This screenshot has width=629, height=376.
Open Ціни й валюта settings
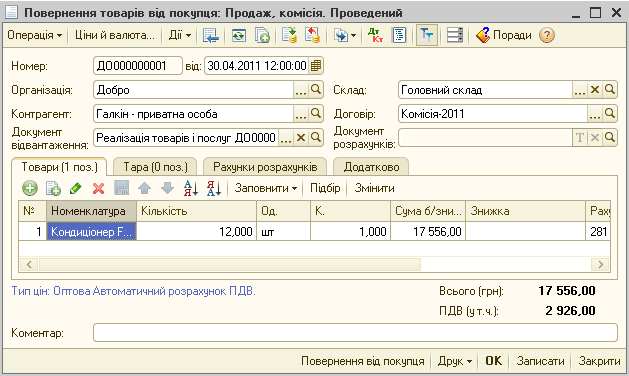114,35
